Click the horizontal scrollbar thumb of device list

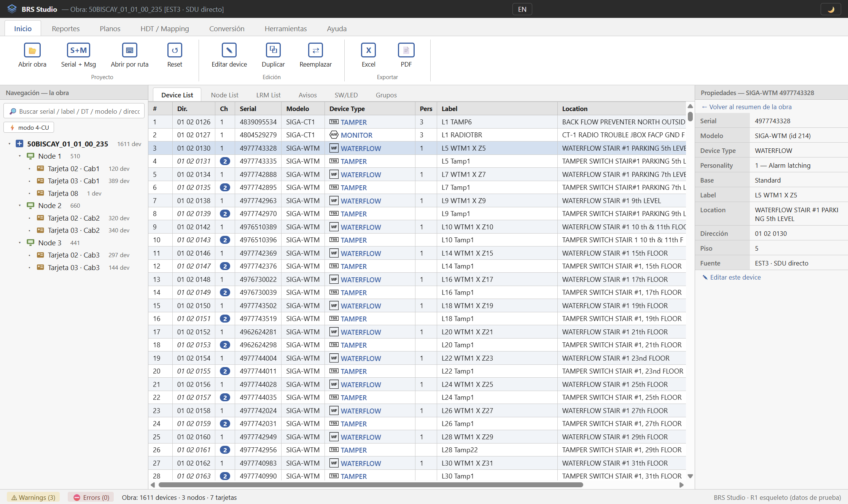pos(371,485)
